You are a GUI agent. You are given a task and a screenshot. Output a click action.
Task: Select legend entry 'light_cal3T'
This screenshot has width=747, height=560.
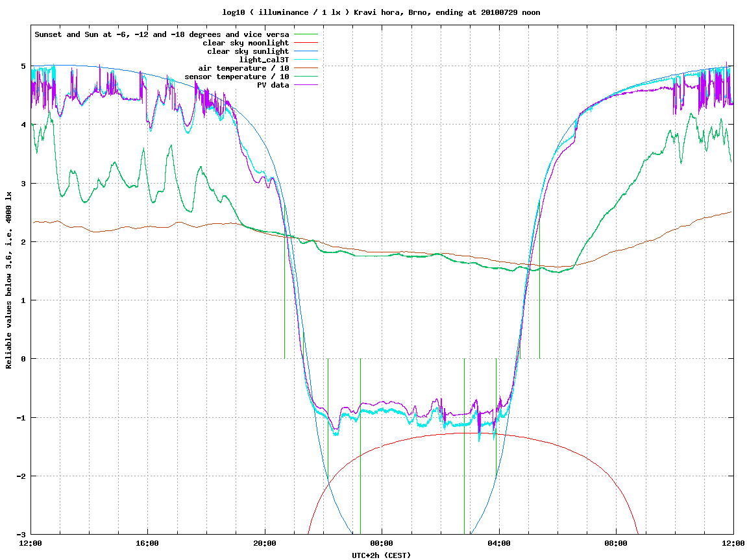[264, 60]
